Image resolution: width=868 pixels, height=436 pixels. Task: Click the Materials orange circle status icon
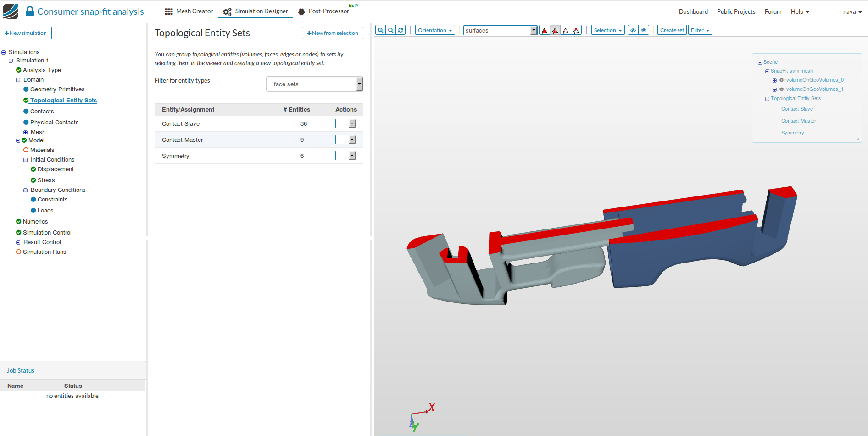(x=26, y=150)
